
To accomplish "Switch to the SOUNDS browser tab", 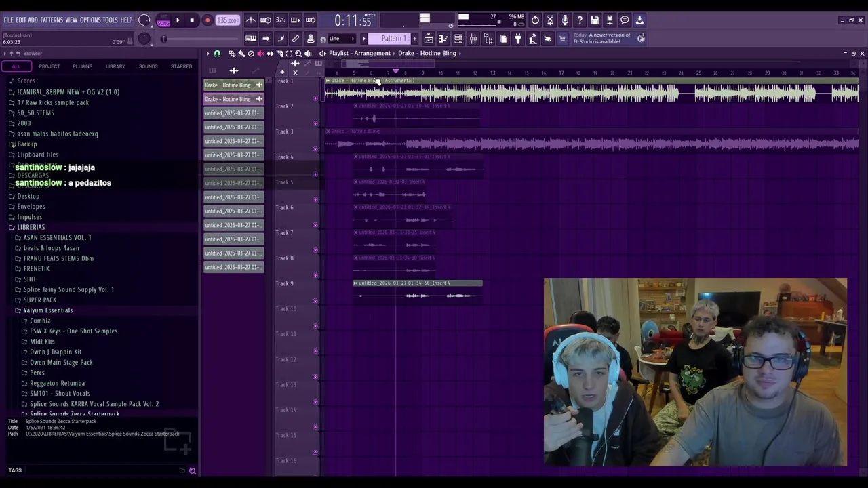I will click(x=149, y=66).
